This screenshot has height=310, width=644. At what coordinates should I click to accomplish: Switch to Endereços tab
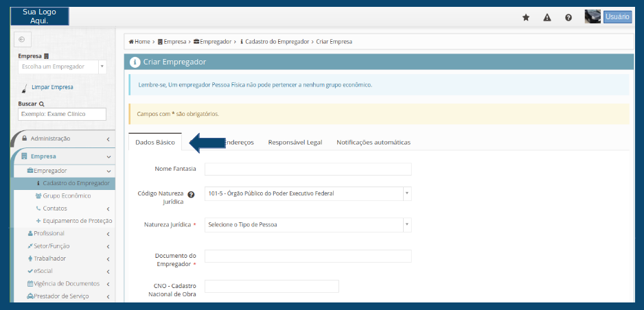click(239, 142)
